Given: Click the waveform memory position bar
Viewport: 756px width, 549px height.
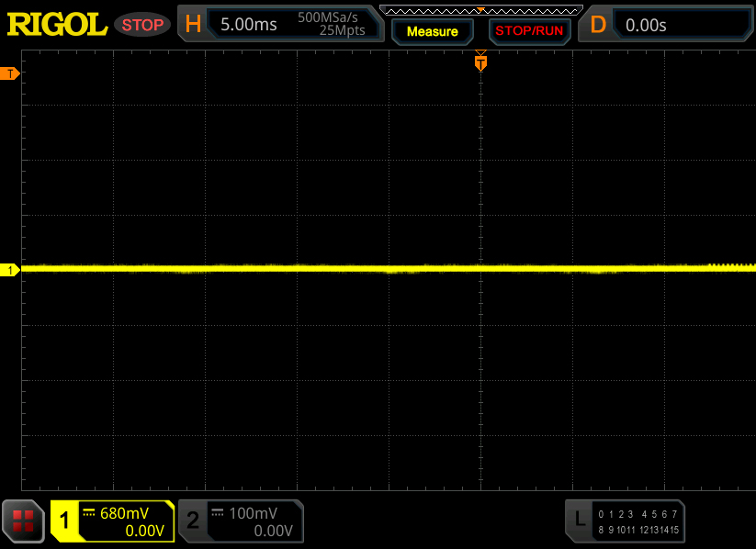Looking at the screenshot, I should click(480, 11).
